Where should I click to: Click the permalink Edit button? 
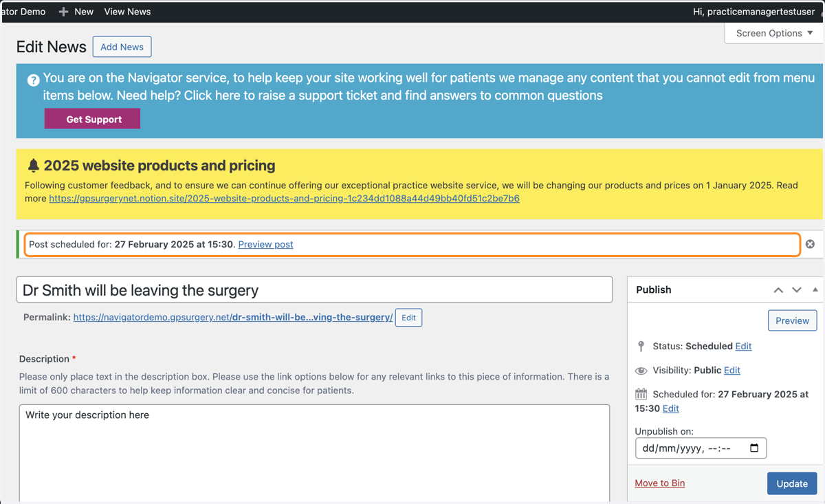408,318
